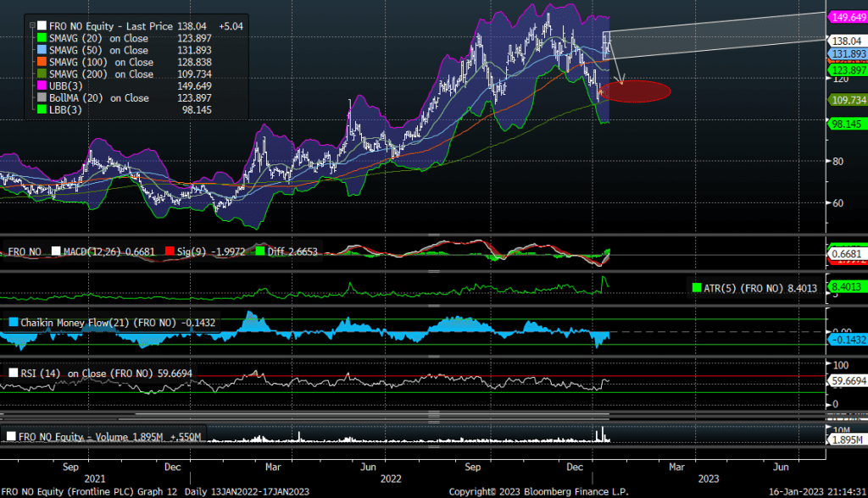The image size is (868, 498).
Task: Click the white Volume legend swatch
Action: pyautogui.click(x=11, y=436)
